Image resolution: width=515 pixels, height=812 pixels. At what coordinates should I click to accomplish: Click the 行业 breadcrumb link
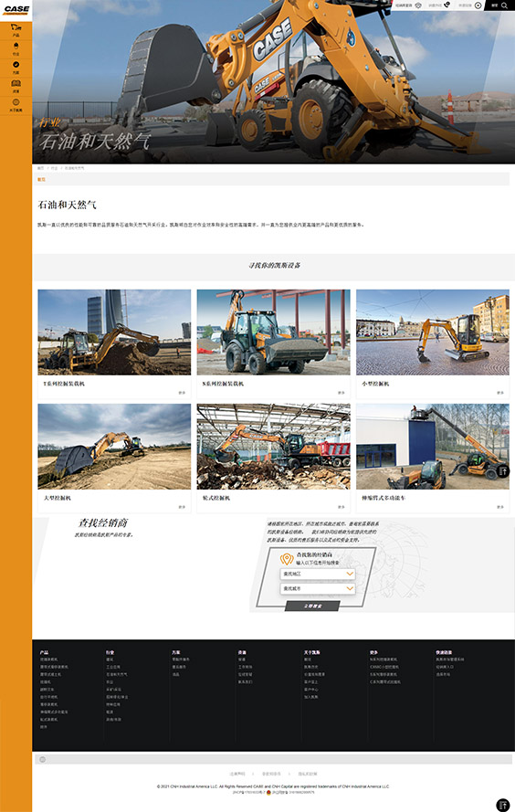tap(54, 168)
